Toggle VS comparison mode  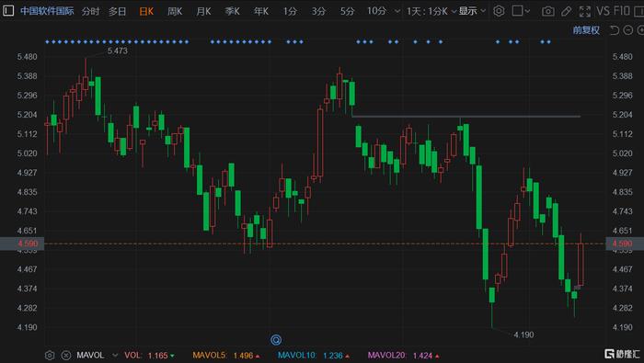coord(604,11)
